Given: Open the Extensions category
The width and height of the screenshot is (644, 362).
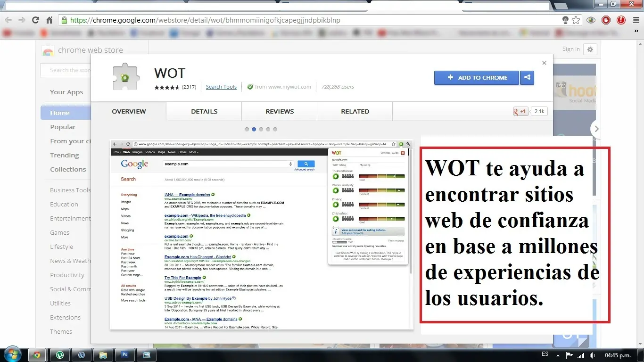Looking at the screenshot, I should tap(66, 317).
